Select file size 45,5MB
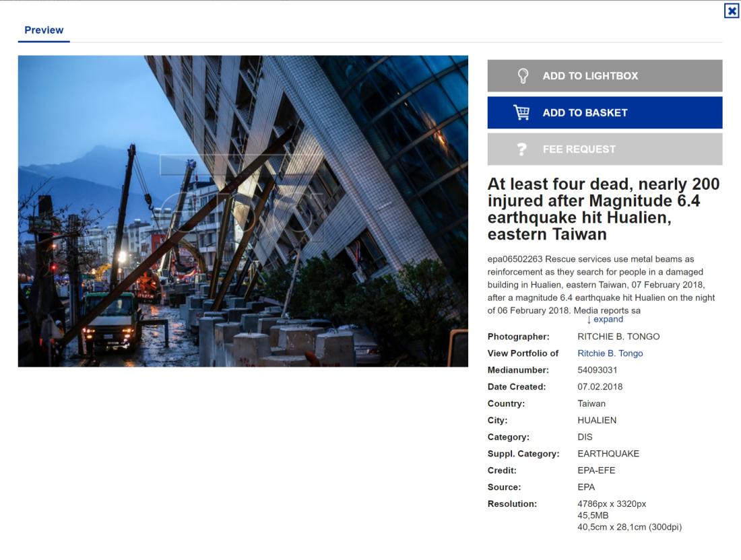 [593, 516]
